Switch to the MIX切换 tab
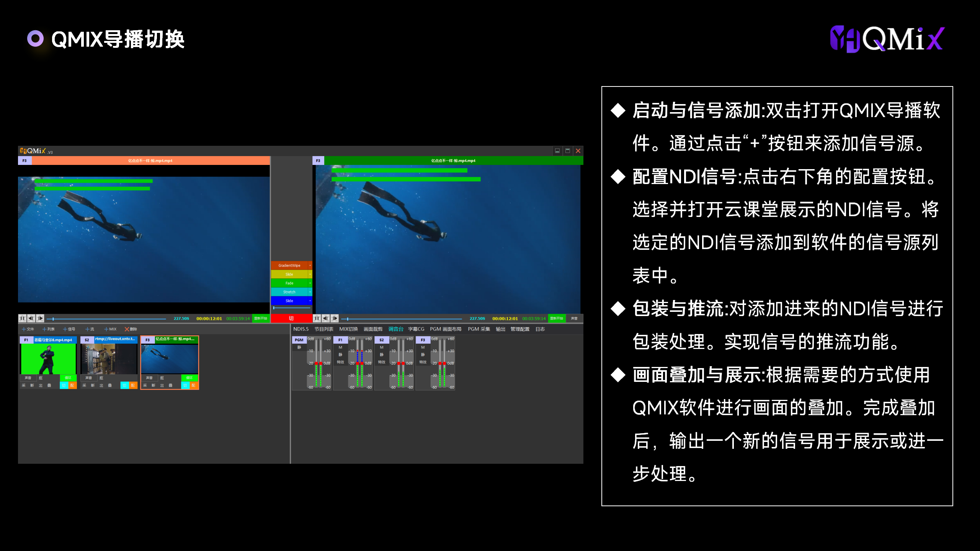This screenshot has width=980, height=551. pyautogui.click(x=348, y=329)
